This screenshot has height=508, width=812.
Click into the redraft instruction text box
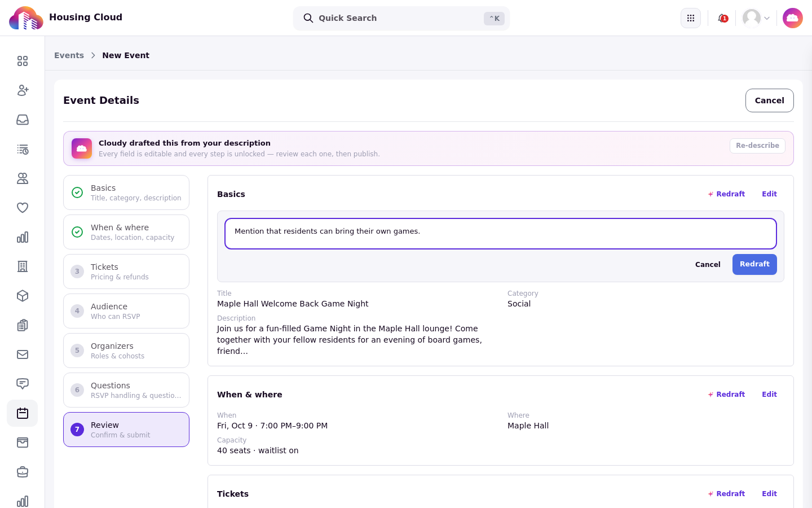click(x=501, y=234)
